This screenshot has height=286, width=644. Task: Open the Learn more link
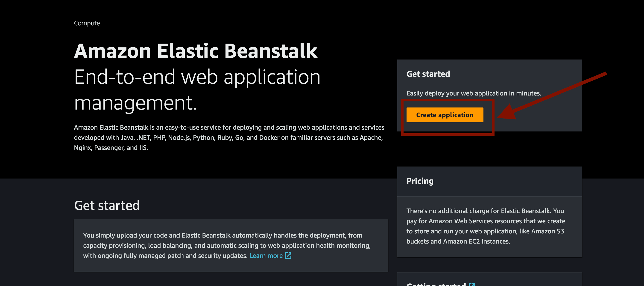click(x=266, y=256)
